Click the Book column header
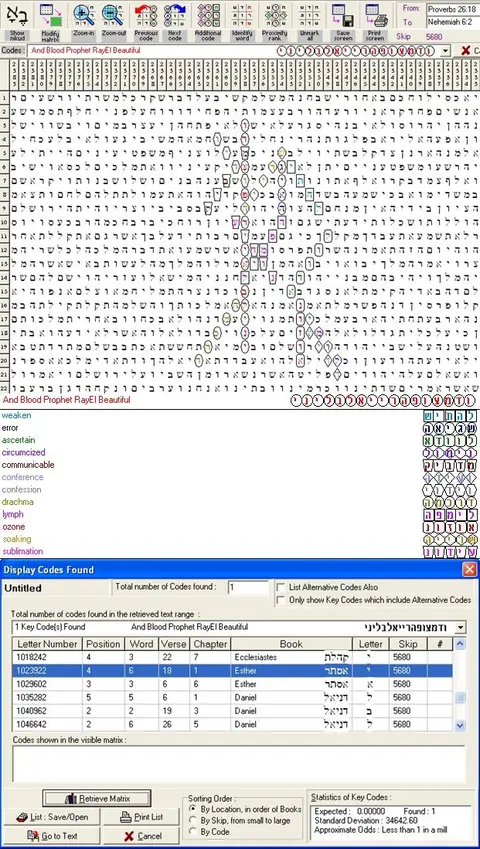The image size is (480, 849). pos(292,644)
